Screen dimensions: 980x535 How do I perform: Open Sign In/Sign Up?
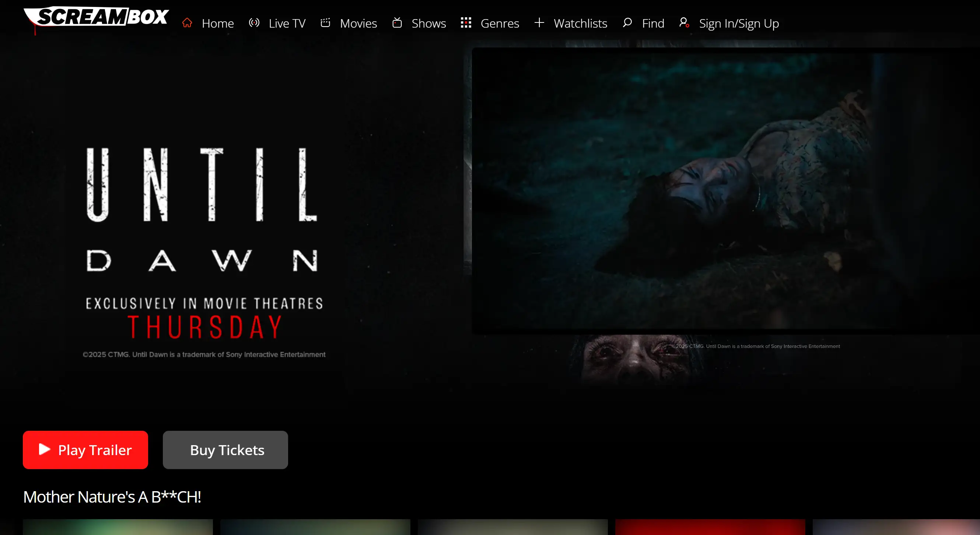coord(739,23)
